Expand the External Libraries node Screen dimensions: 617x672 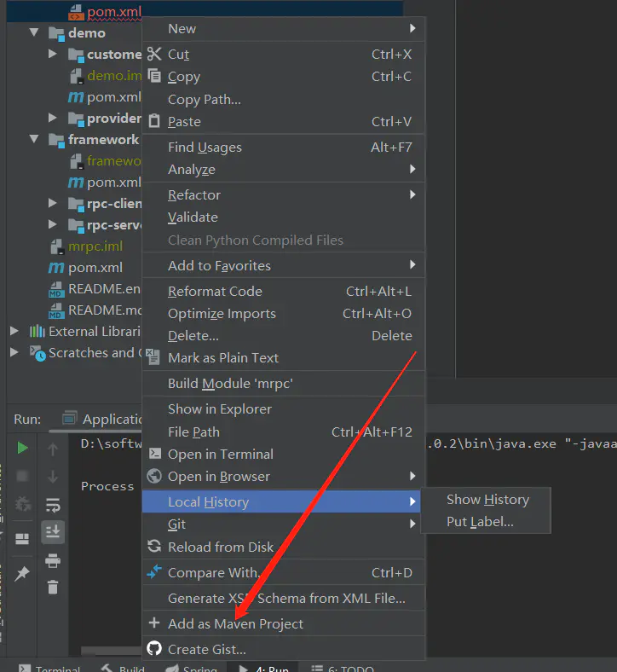[14, 331]
